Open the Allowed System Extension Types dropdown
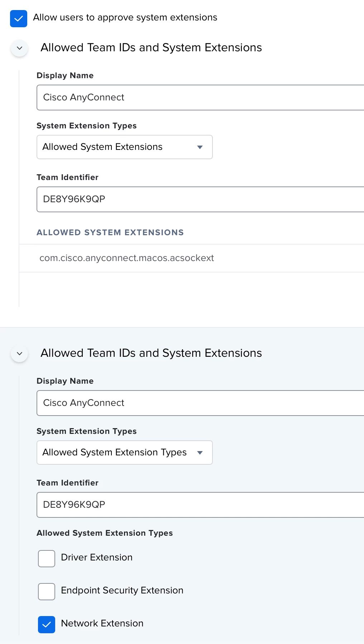Screen dimensions: 364x644 pos(125,453)
